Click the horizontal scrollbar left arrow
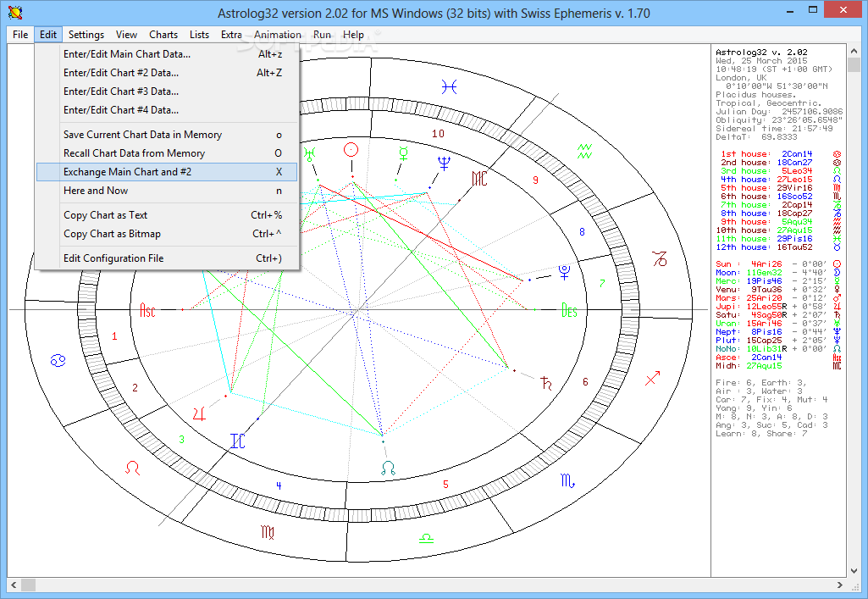Screen dimensions: 868x599 coord(14,585)
